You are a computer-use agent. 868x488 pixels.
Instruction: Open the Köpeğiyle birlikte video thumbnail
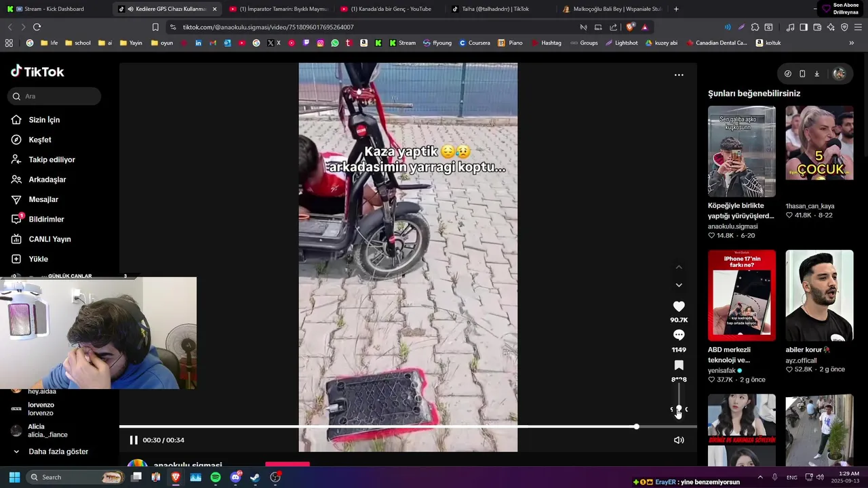click(x=742, y=151)
